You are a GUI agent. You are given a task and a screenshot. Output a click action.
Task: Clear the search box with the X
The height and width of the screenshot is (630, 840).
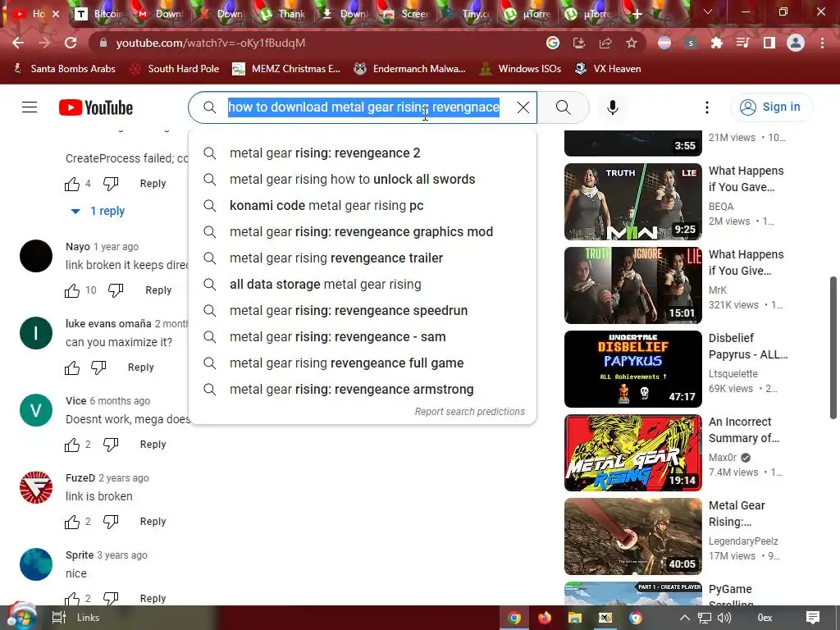[x=523, y=107]
